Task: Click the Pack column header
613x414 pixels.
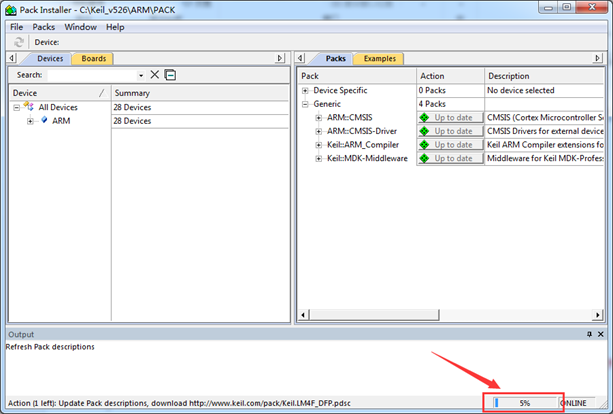Action: 357,76
